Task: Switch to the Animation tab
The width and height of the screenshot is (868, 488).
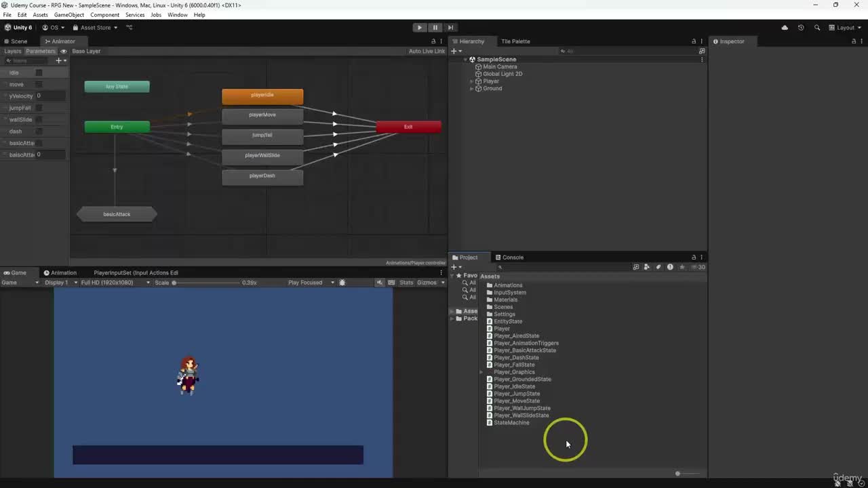Action: click(60, 273)
